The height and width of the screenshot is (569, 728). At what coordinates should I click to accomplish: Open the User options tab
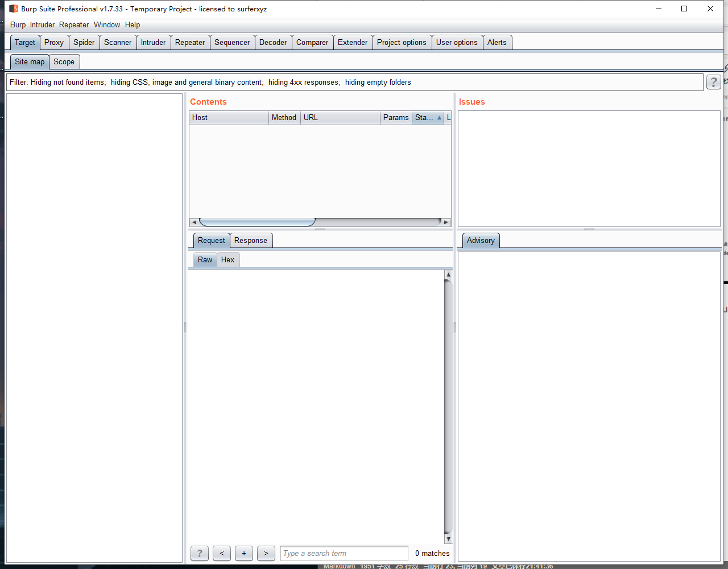457,43
